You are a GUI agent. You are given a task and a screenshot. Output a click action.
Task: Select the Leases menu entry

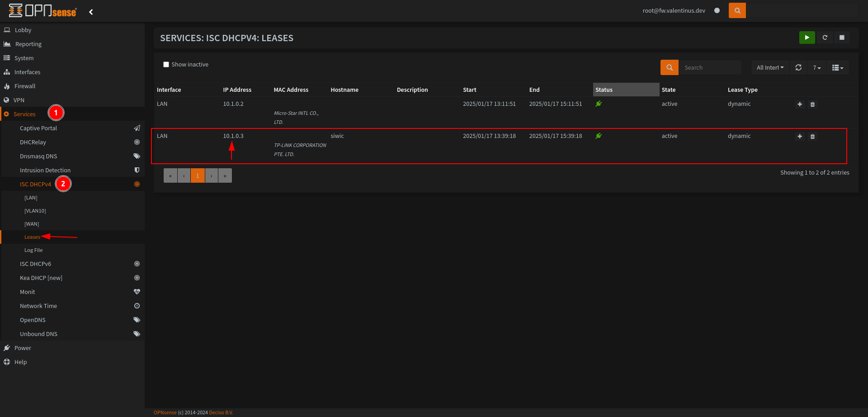32,237
